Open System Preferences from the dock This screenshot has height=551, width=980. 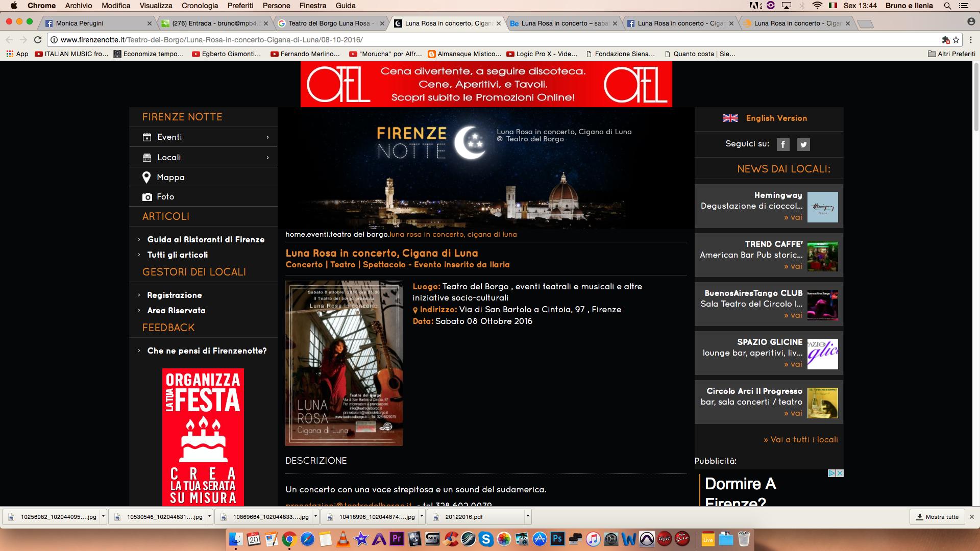click(x=611, y=539)
